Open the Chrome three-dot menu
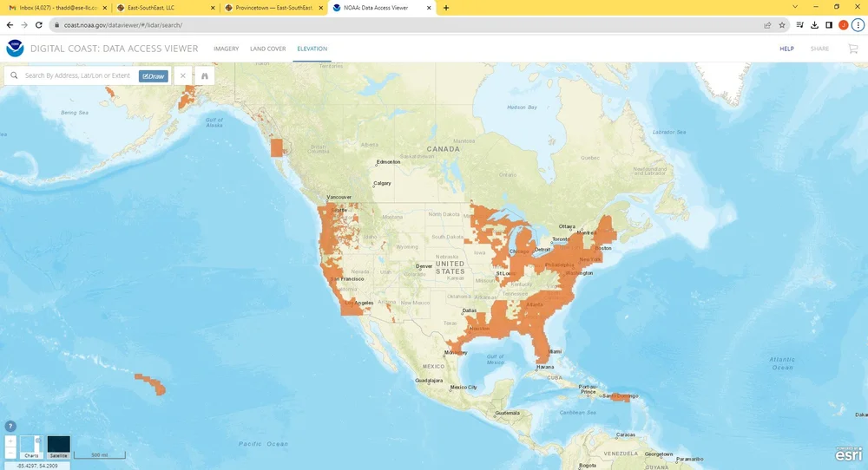 (858, 25)
